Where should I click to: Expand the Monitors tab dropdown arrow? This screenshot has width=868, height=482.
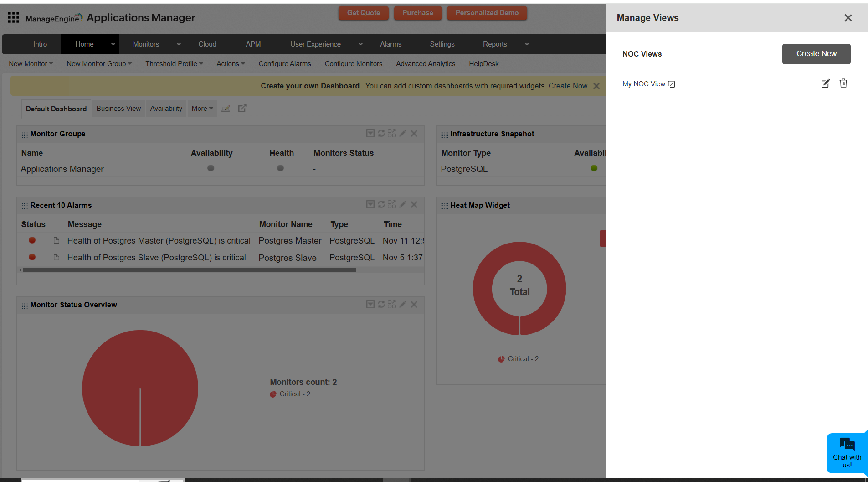179,44
